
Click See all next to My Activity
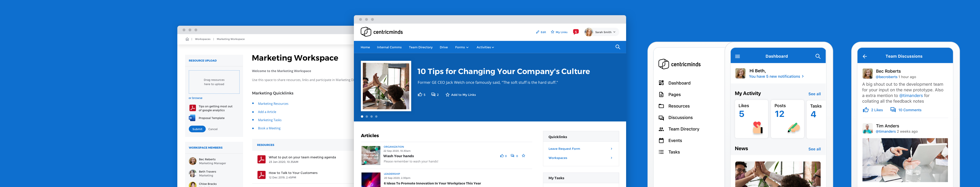coord(815,94)
